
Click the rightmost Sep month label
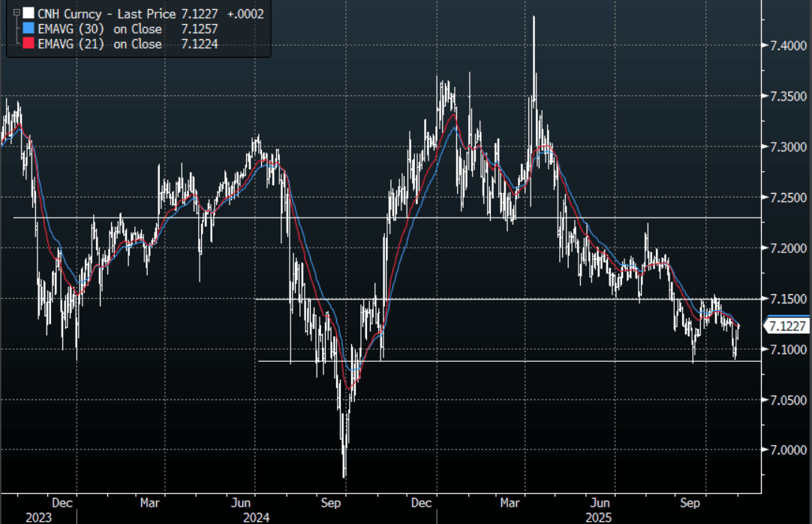691,502
